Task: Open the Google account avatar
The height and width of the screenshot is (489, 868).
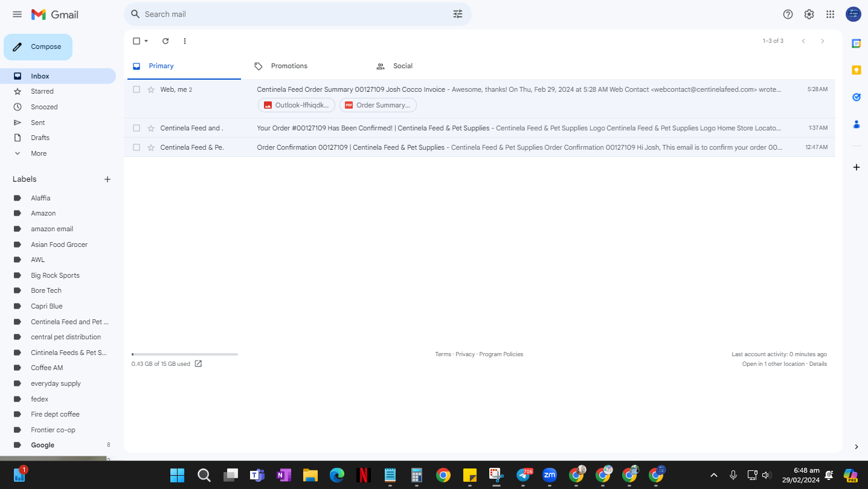Action: 854,14
